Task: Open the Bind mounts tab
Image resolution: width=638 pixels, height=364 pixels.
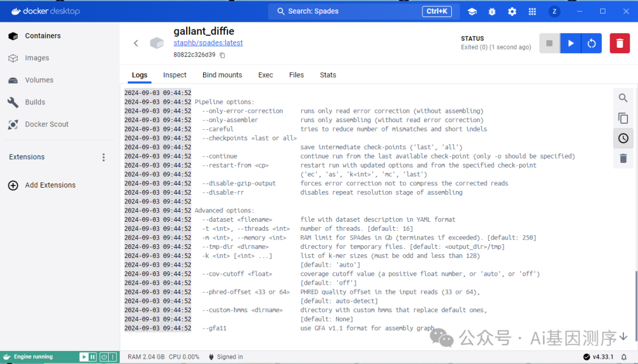Action: (222, 75)
